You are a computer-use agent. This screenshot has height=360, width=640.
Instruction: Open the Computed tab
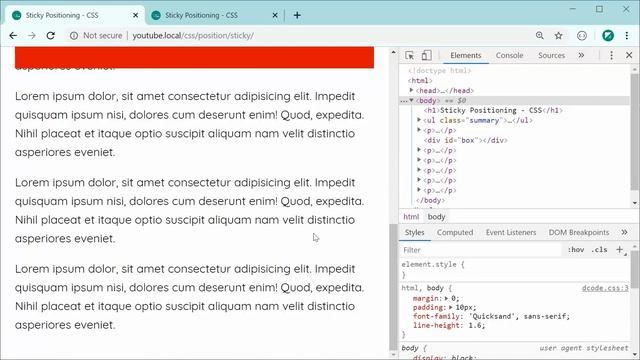click(455, 232)
